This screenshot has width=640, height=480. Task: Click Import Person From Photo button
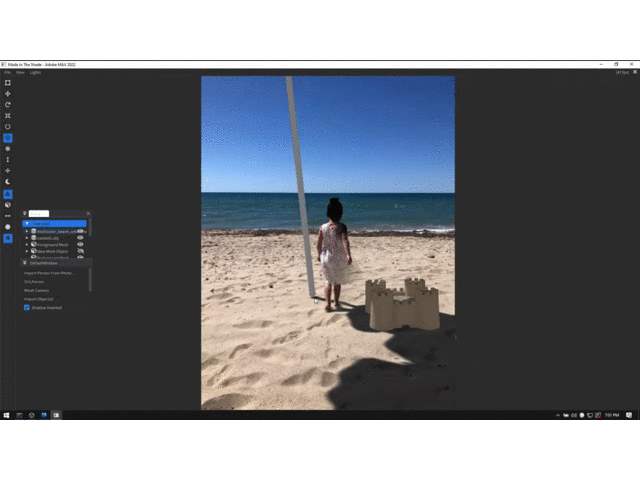point(49,273)
